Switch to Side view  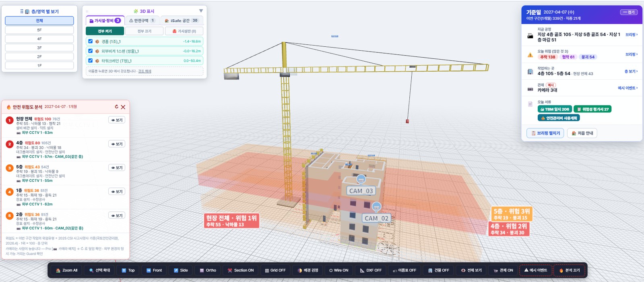pos(181,270)
